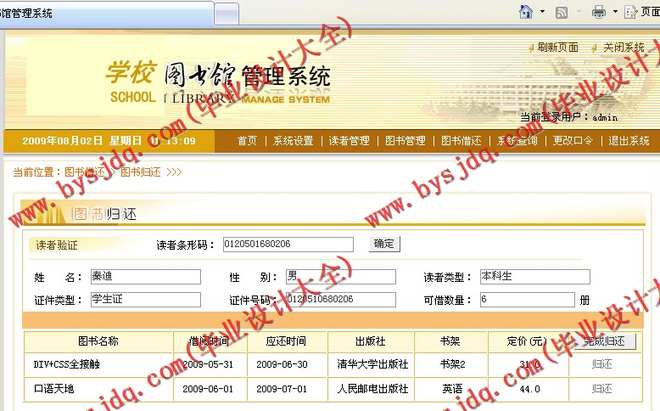Click the browser Home icon
The height and width of the screenshot is (411, 660).
525,12
